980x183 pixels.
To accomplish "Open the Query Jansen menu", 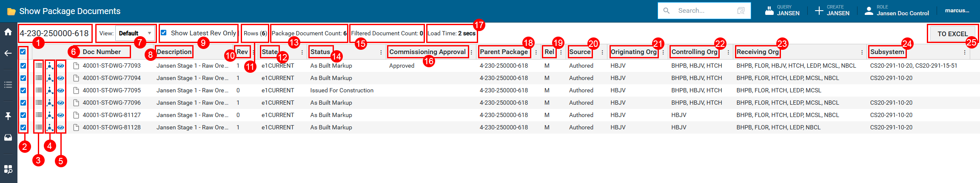I will click(x=782, y=11).
